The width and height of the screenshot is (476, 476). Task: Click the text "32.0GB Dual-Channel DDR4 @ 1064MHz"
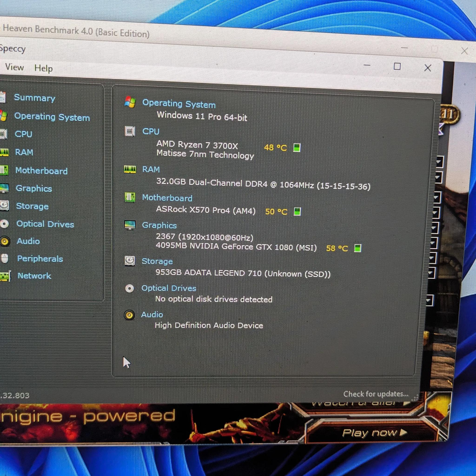pos(235,184)
